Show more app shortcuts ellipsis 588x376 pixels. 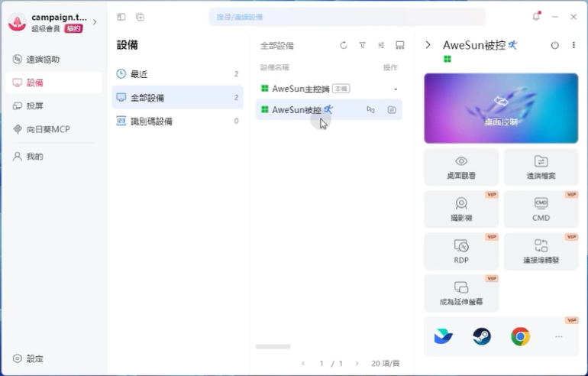coord(559,336)
